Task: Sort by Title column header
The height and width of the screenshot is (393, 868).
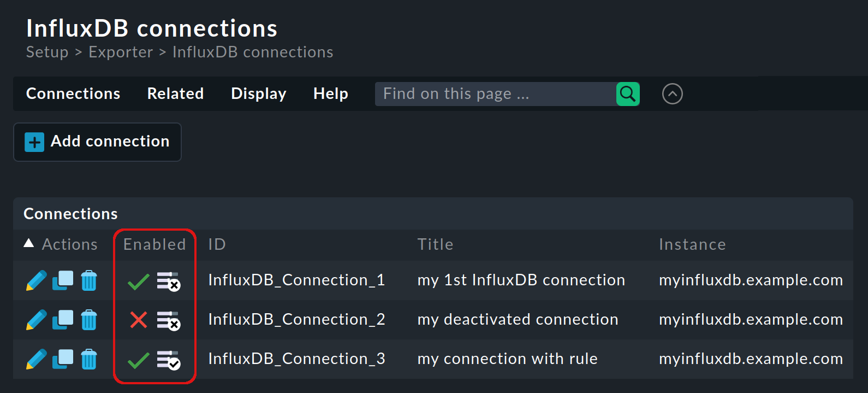Action: [x=435, y=244]
